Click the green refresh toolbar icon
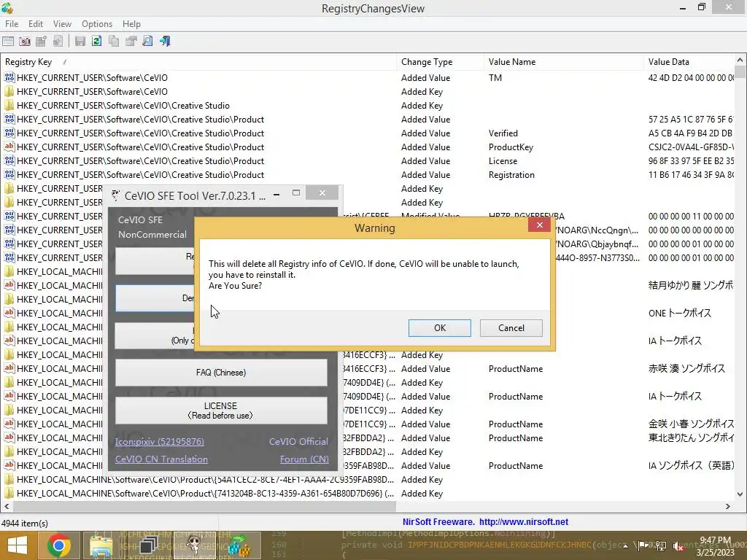This screenshot has width=747, height=560. (x=97, y=42)
